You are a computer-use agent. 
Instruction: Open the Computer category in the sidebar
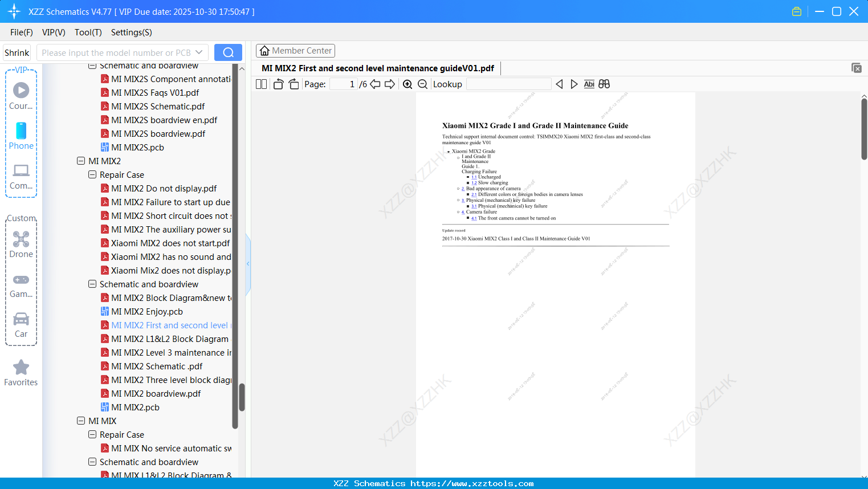click(21, 177)
